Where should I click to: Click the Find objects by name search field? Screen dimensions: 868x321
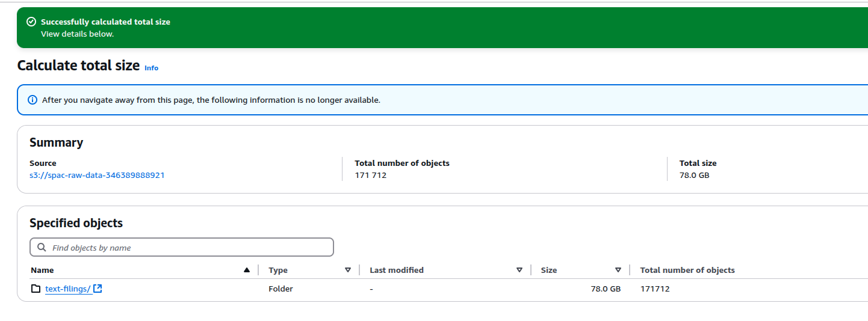182,248
